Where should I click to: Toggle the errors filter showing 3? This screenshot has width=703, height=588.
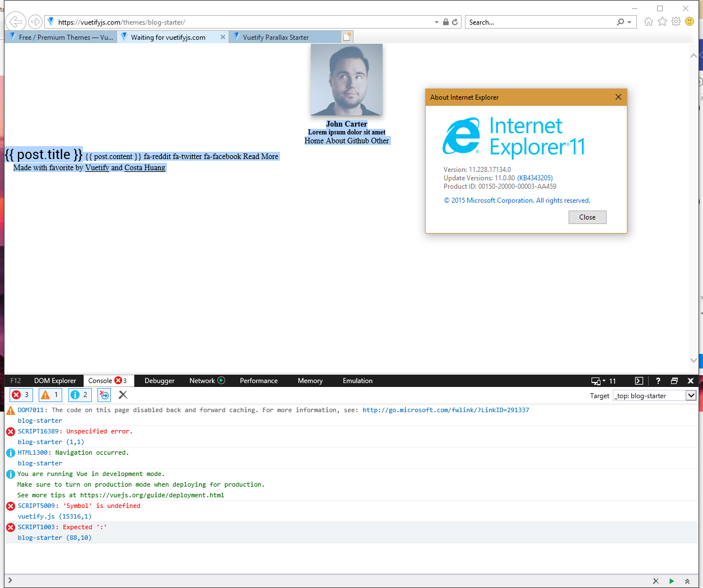[x=21, y=395]
